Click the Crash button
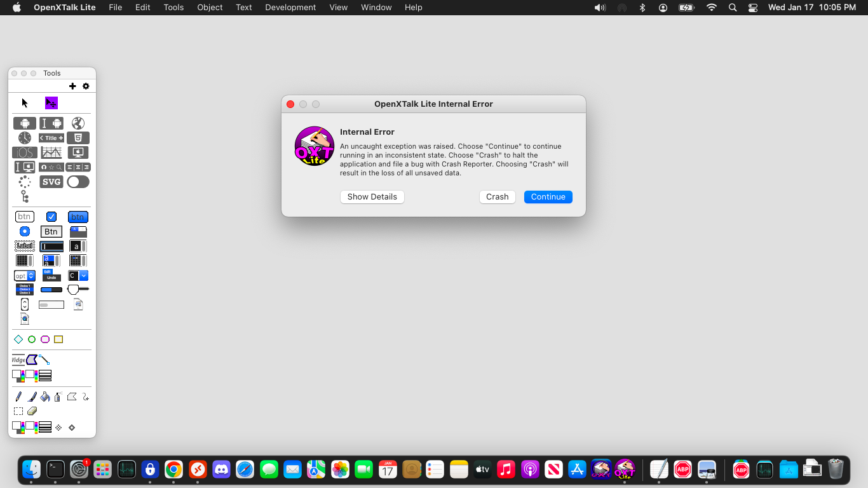The image size is (868, 488). 498,197
